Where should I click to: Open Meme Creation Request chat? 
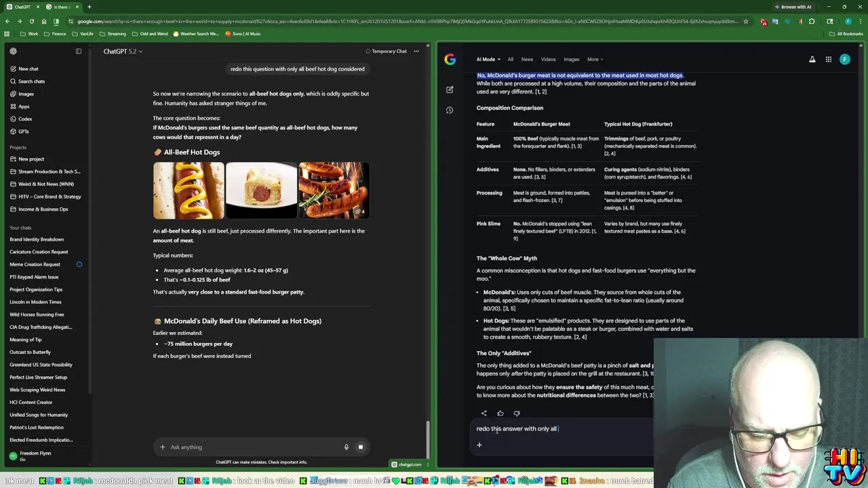(35, 264)
